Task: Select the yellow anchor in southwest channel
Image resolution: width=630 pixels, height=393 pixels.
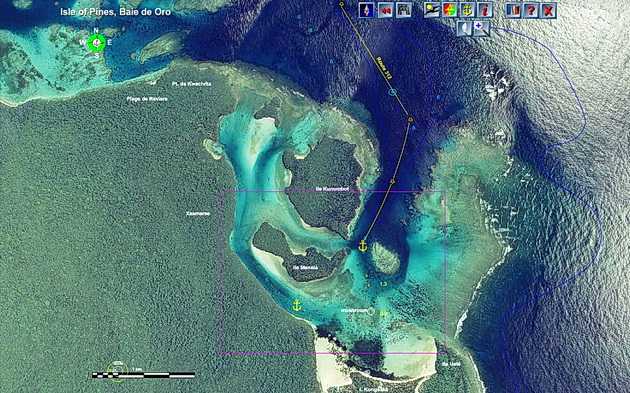Action: pos(297,305)
